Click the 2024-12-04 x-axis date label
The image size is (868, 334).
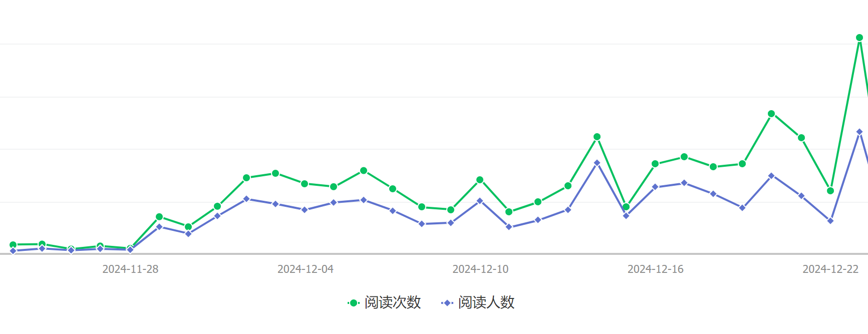pyautogui.click(x=306, y=269)
